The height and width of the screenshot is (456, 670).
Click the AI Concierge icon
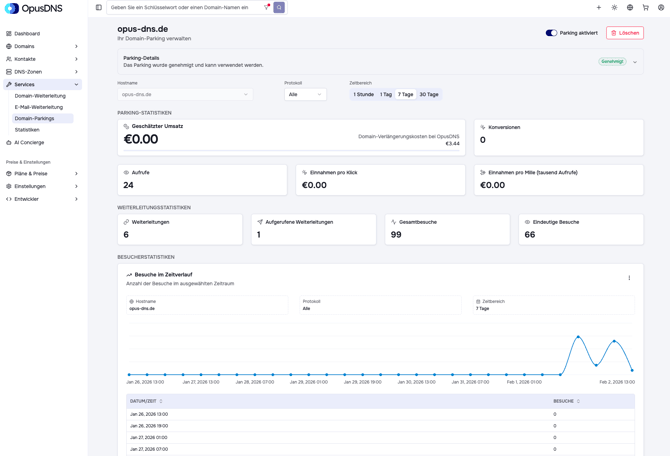[x=9, y=142]
